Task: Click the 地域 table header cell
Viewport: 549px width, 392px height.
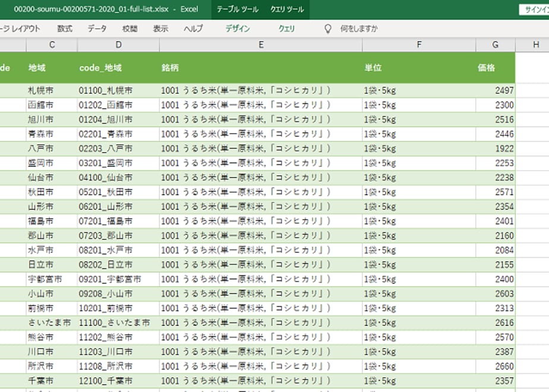Action: pyautogui.click(x=52, y=68)
